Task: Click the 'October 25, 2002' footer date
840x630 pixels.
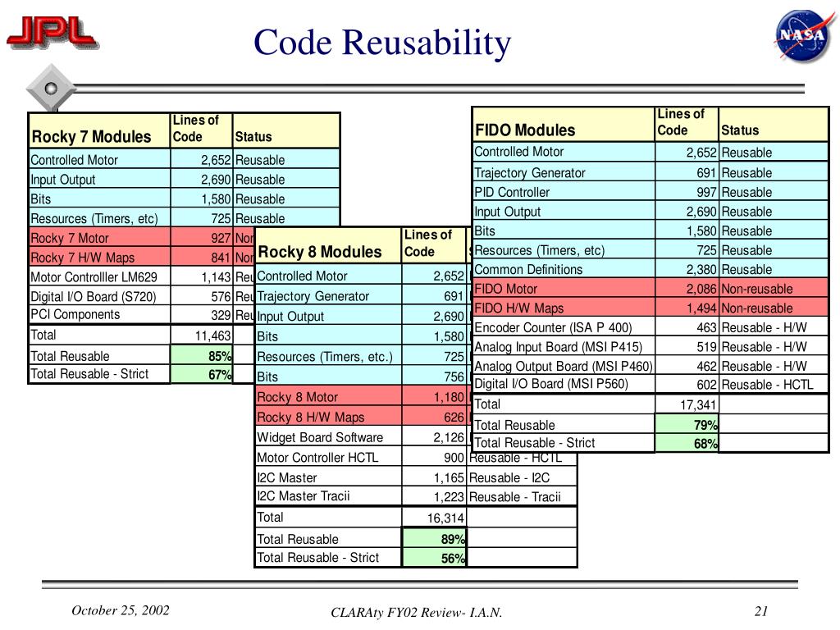Action: [x=120, y=610]
